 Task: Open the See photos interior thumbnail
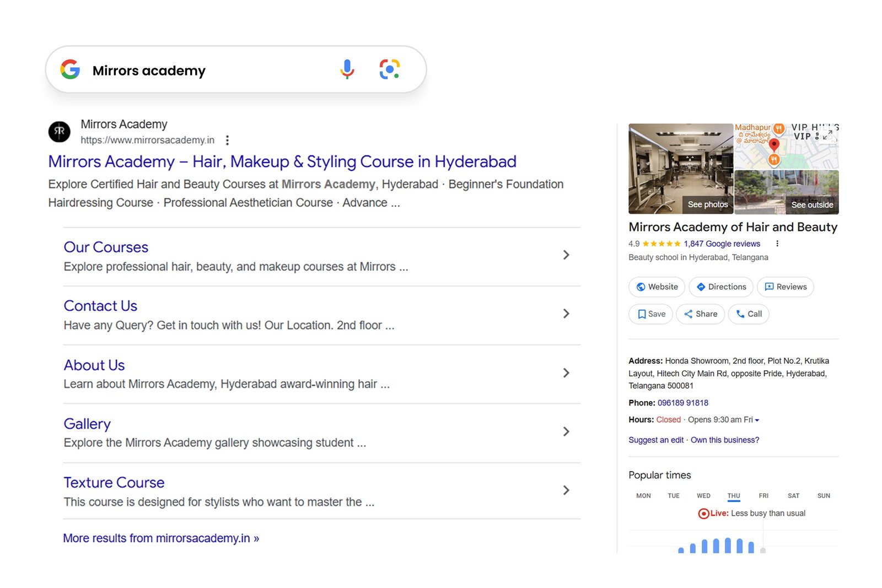pos(681,169)
